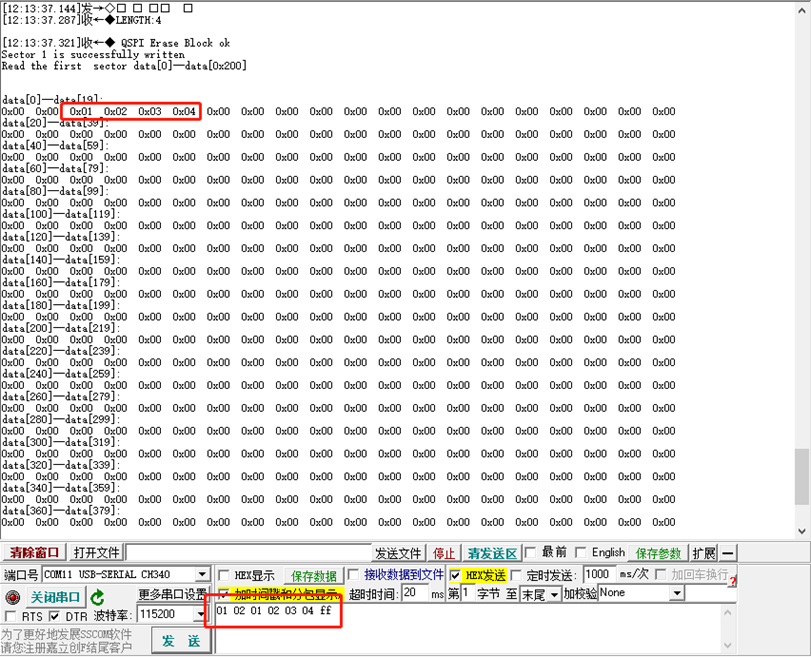The image size is (811, 657).
Task: Click the 扩展 button
Action: [x=704, y=553]
